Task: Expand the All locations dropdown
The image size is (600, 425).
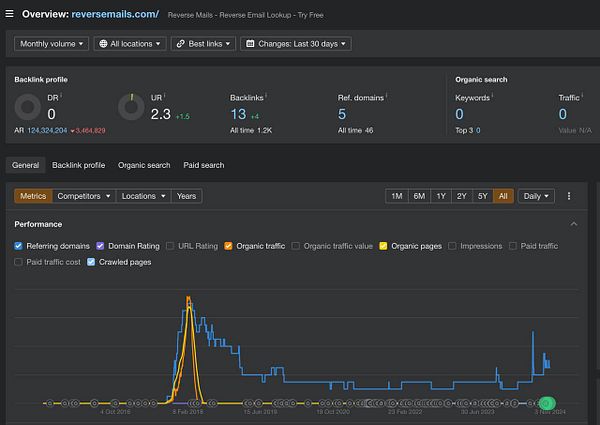Action: 129,44
